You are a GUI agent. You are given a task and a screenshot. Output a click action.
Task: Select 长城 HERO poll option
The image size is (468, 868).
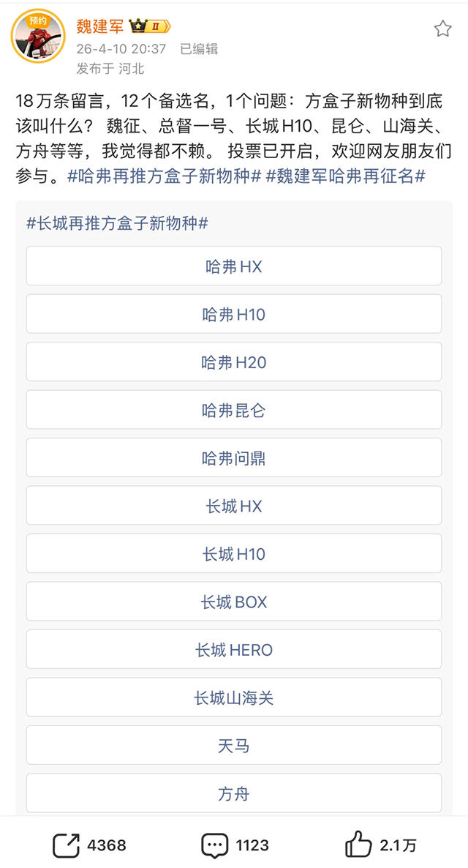(x=234, y=650)
